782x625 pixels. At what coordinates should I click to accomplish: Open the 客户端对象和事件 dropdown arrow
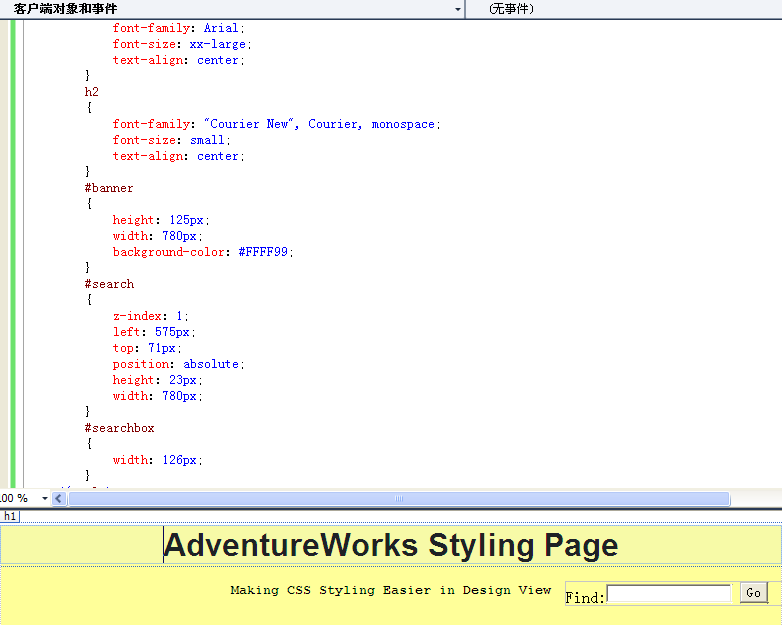[458, 9]
